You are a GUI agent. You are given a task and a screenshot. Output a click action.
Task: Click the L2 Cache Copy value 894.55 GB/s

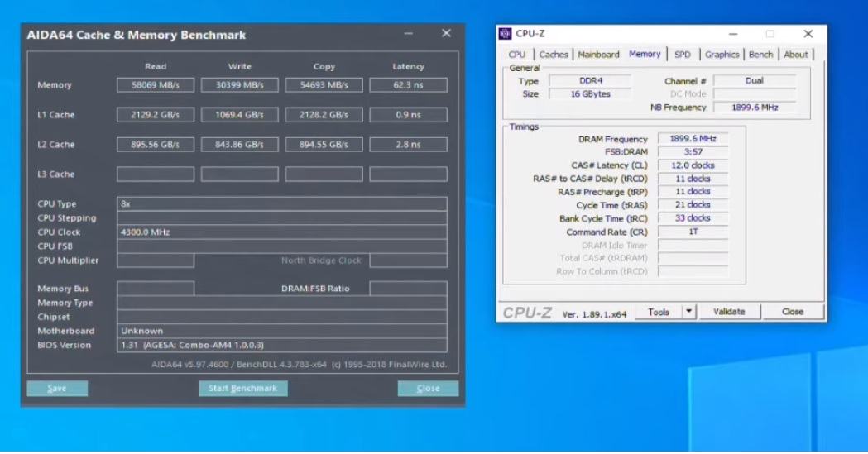coord(324,145)
